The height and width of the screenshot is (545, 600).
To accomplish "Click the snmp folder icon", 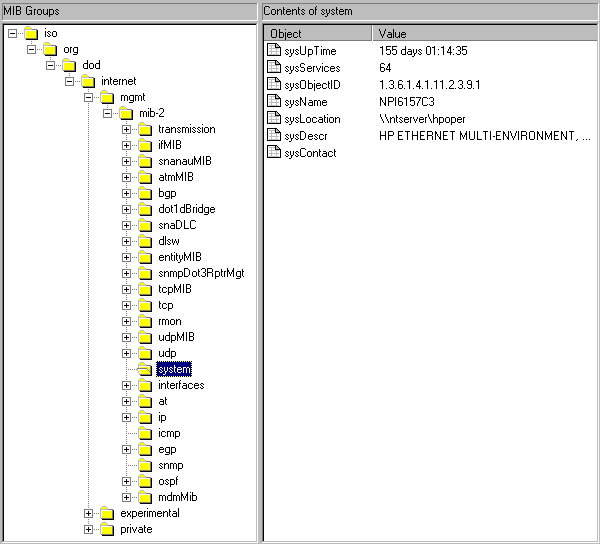I will click(145, 466).
